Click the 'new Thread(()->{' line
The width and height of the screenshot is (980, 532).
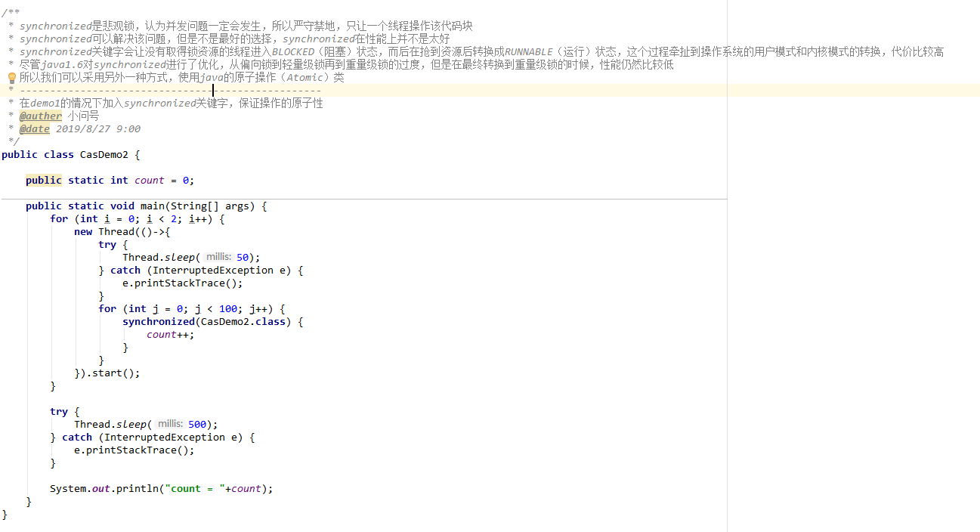[x=122, y=231]
